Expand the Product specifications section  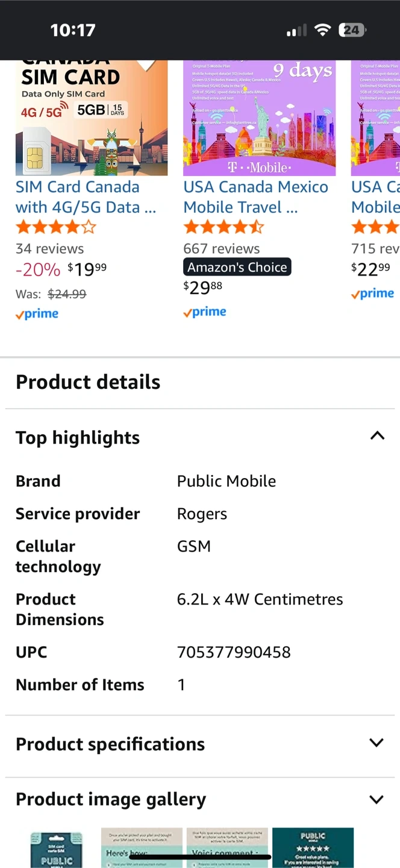[x=377, y=743]
